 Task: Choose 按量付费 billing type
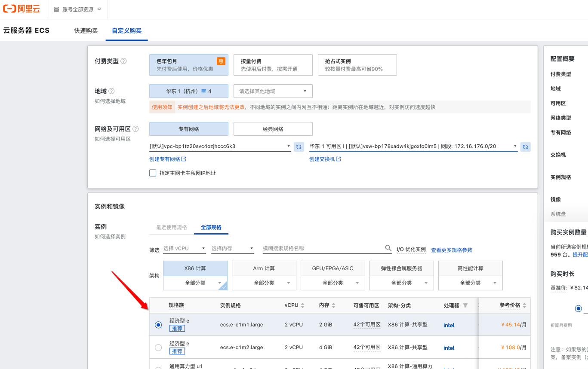pyautogui.click(x=273, y=65)
